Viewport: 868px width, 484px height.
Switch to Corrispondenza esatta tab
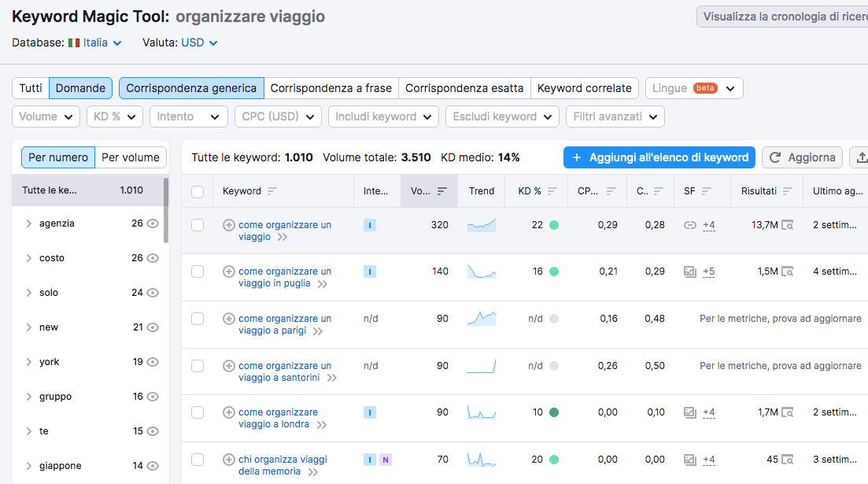(x=464, y=88)
